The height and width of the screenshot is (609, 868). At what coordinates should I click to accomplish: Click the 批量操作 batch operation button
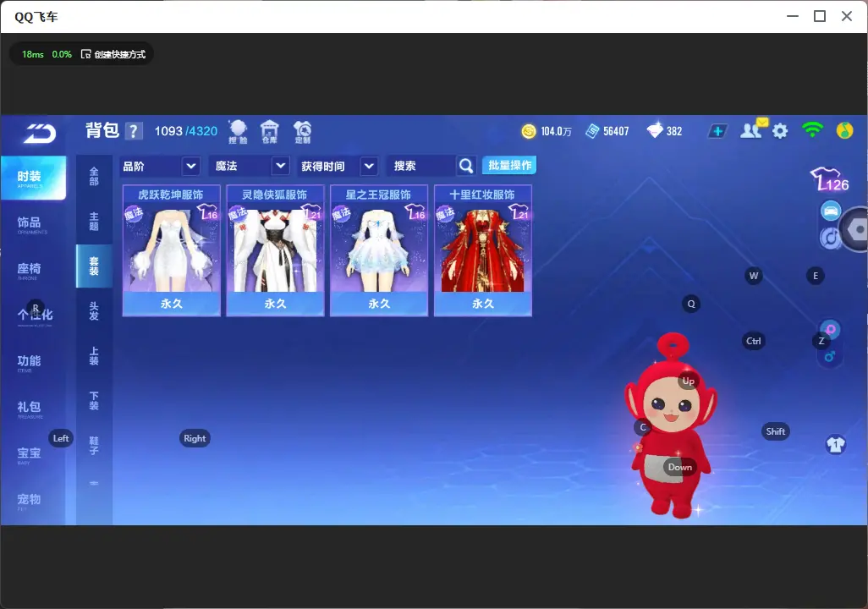click(x=509, y=165)
